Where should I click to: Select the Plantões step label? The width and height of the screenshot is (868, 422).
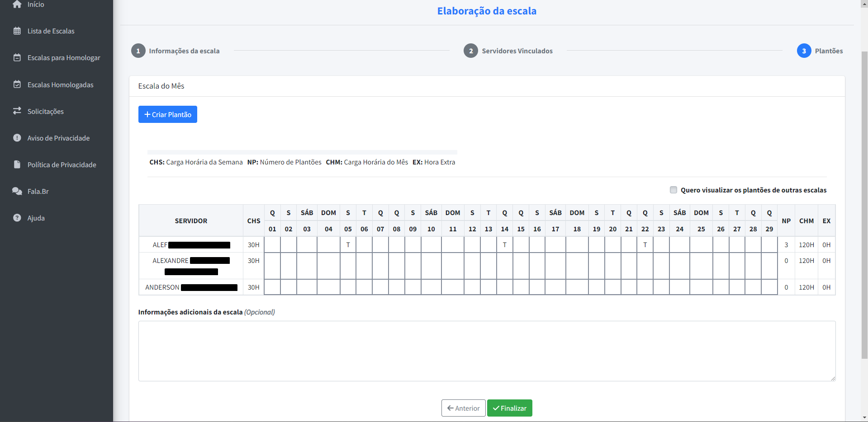pyautogui.click(x=829, y=51)
